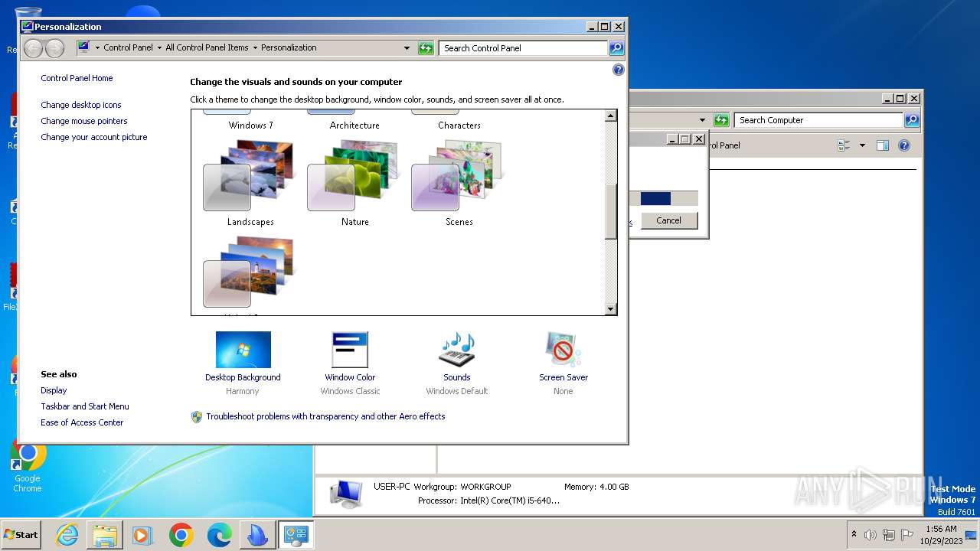This screenshot has width=980, height=551.
Task: Expand address dropdown in Computer window
Action: click(x=702, y=120)
